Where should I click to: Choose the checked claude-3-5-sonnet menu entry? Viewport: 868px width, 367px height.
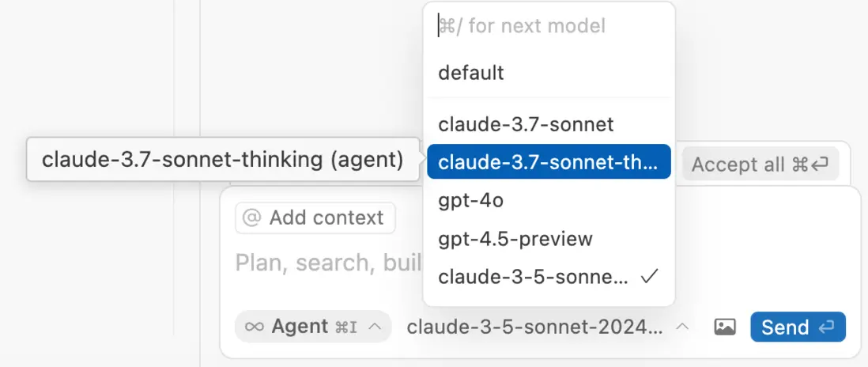pos(534,277)
